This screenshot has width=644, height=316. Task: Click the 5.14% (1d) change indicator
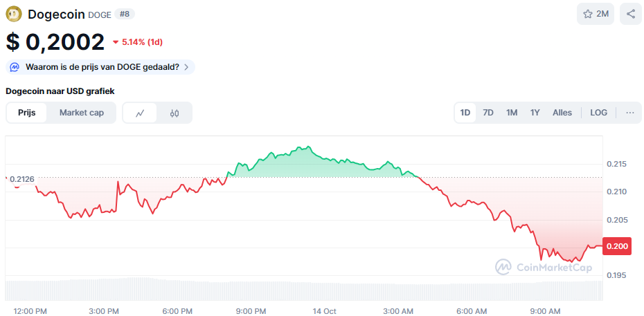142,42
